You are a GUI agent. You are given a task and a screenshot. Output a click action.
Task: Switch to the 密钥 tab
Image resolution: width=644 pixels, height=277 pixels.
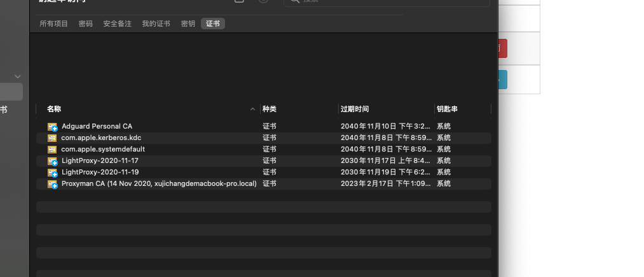pyautogui.click(x=188, y=24)
